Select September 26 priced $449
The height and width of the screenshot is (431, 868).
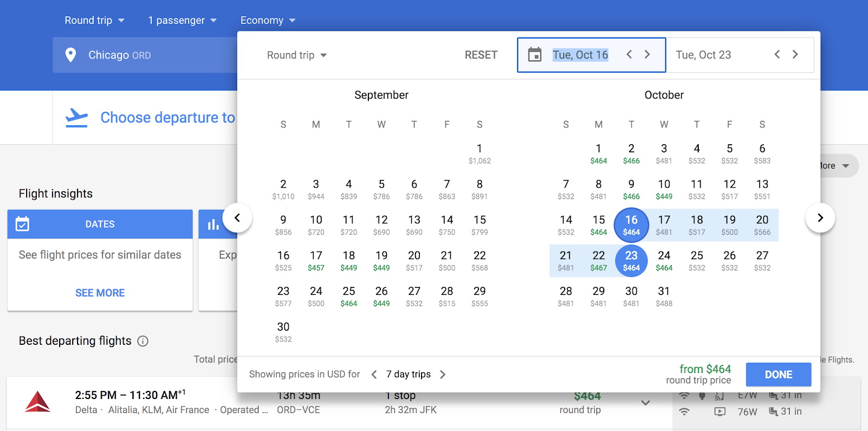coord(381,297)
